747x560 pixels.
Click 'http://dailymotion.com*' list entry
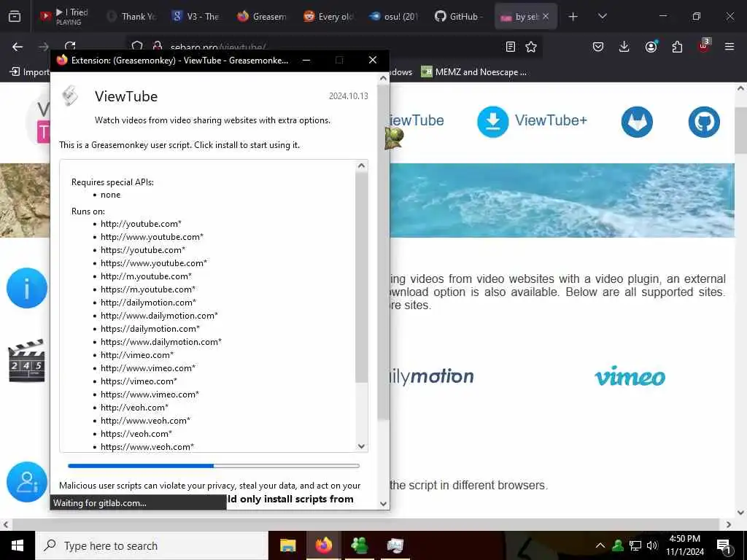click(x=148, y=303)
